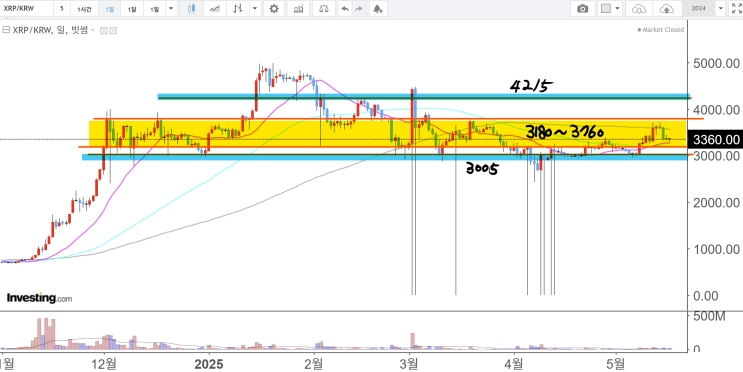The width and height of the screenshot is (743, 372).
Task: Create a price alert bell icon
Action: (377, 9)
